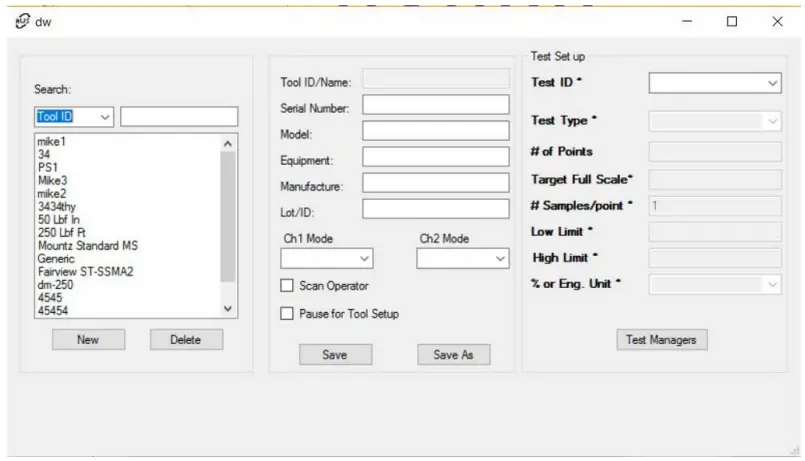Click the Save As button
This screenshot has height=461, width=805.
pyautogui.click(x=453, y=355)
